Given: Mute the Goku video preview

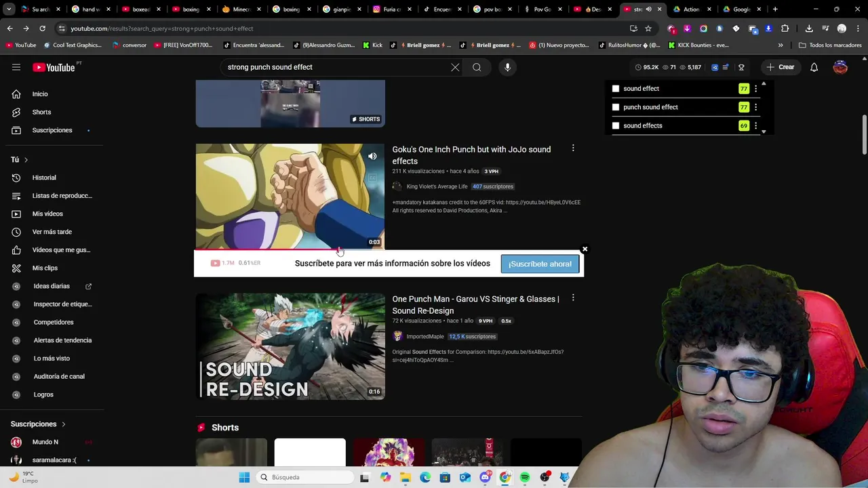Looking at the screenshot, I should click(x=372, y=157).
